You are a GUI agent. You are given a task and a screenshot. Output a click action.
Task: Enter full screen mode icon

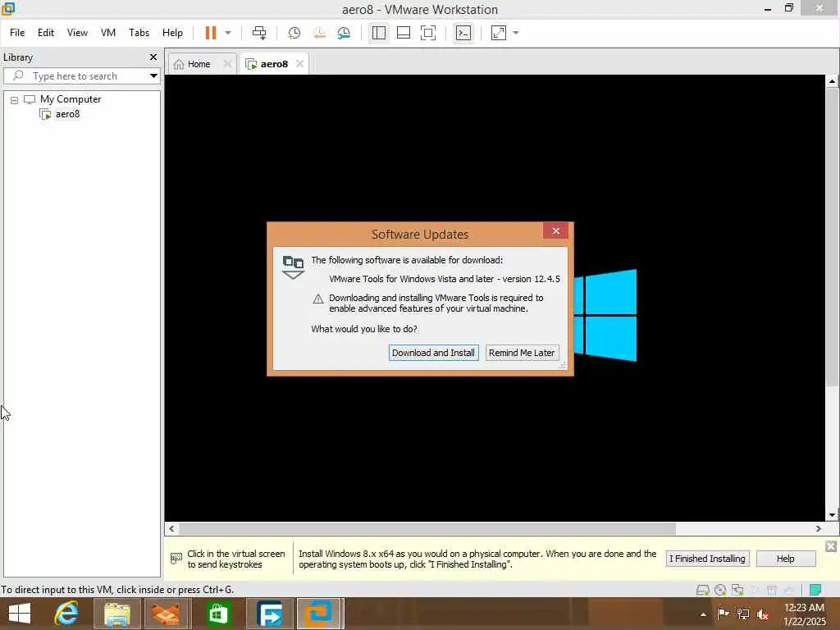click(x=428, y=33)
